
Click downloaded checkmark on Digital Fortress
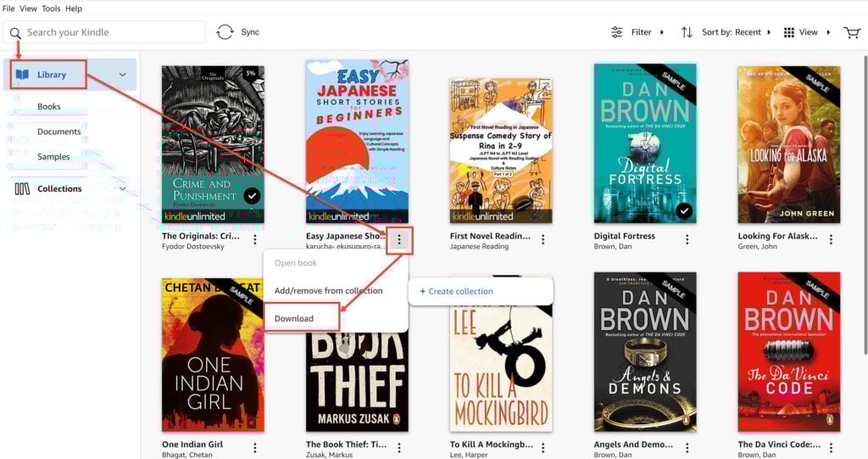[684, 210]
